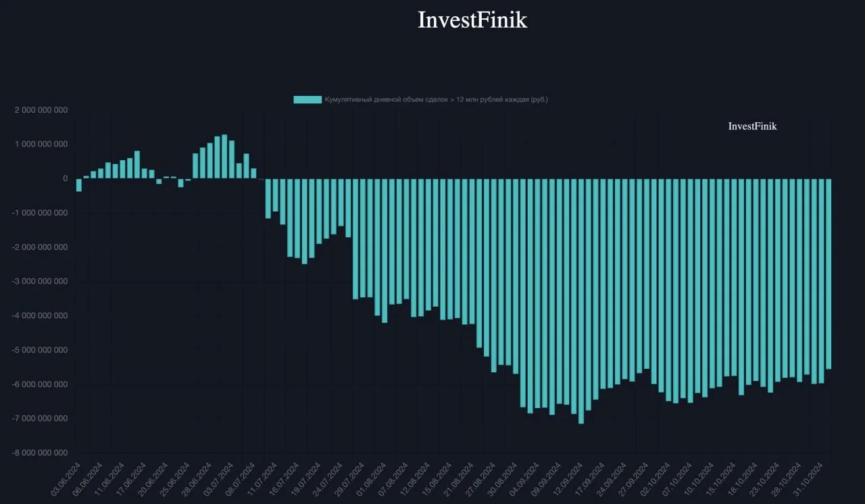The image size is (865, 504).
Task: Click the 01.08.2024 date label
Action: [x=370, y=480]
